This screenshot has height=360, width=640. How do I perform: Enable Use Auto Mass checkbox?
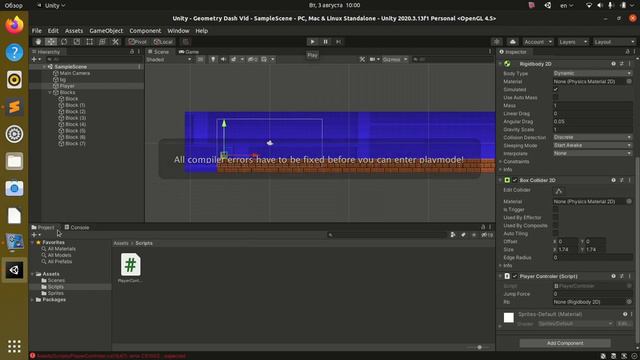pos(556,98)
